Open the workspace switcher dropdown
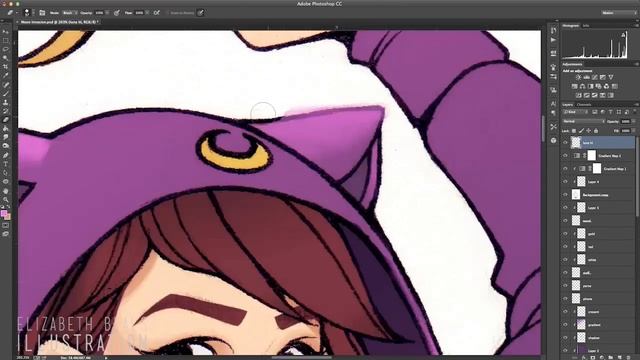Viewport: 640px width, 360px height. click(x=618, y=13)
